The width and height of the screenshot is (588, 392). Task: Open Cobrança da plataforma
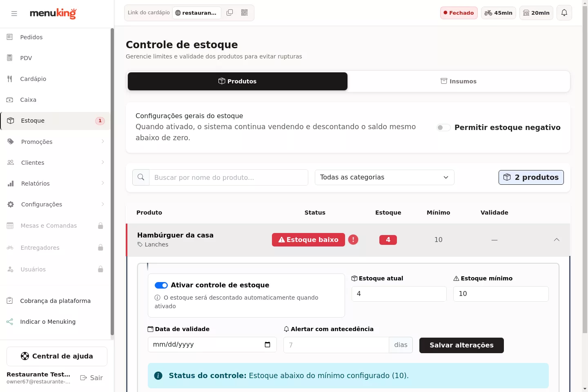click(x=55, y=301)
